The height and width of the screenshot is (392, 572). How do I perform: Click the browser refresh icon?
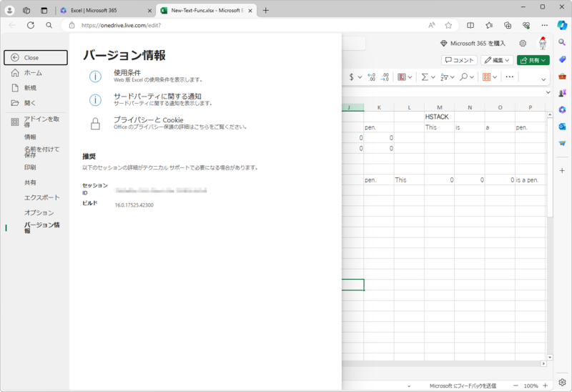(31, 25)
